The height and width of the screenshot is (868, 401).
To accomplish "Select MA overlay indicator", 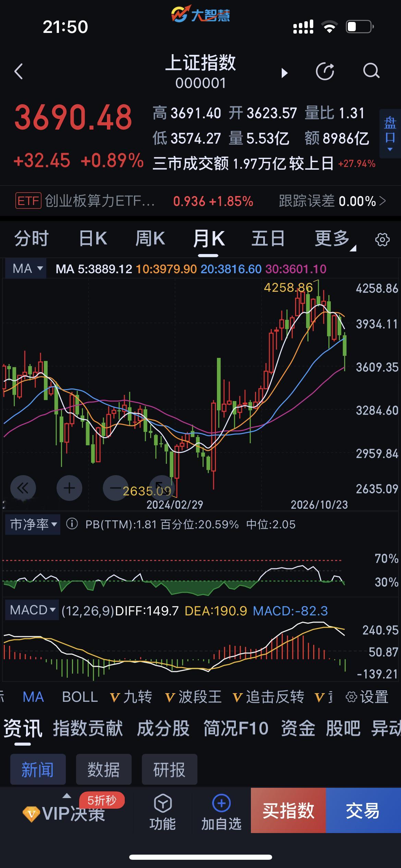I will coord(33,697).
